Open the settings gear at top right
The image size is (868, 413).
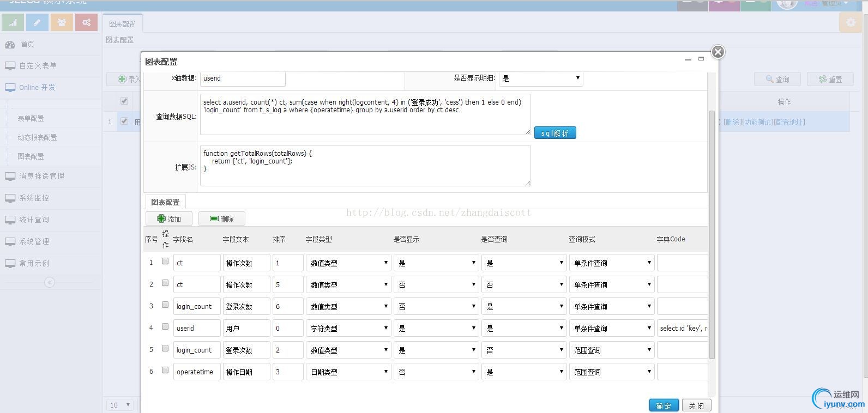pyautogui.click(x=851, y=22)
